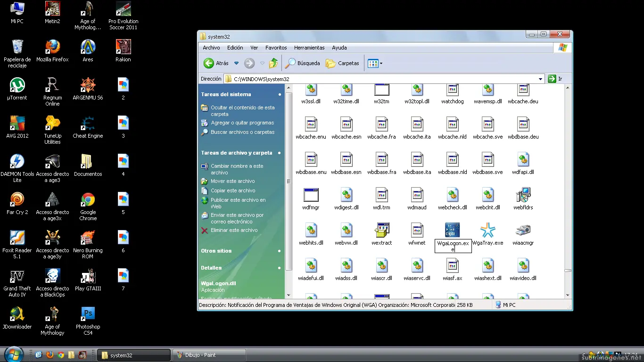
Task: Click Enviar este archivo por correo electrónico
Action: click(237, 218)
